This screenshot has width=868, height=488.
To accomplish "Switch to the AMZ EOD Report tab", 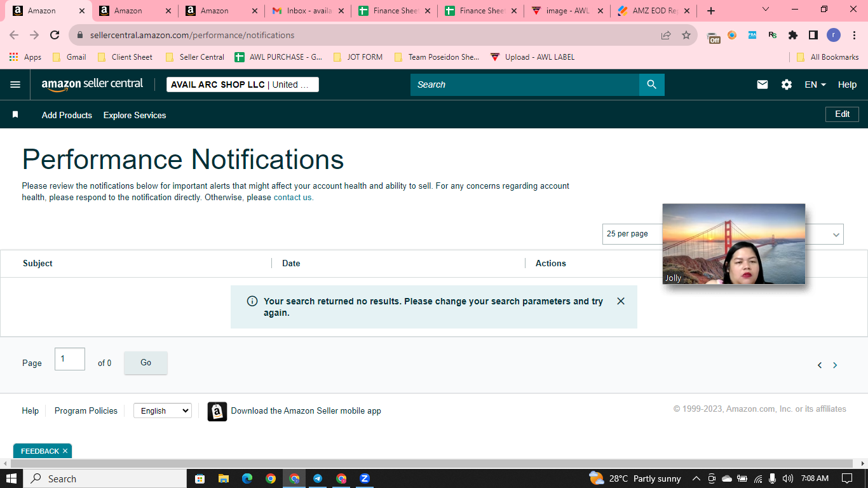I will [x=653, y=11].
